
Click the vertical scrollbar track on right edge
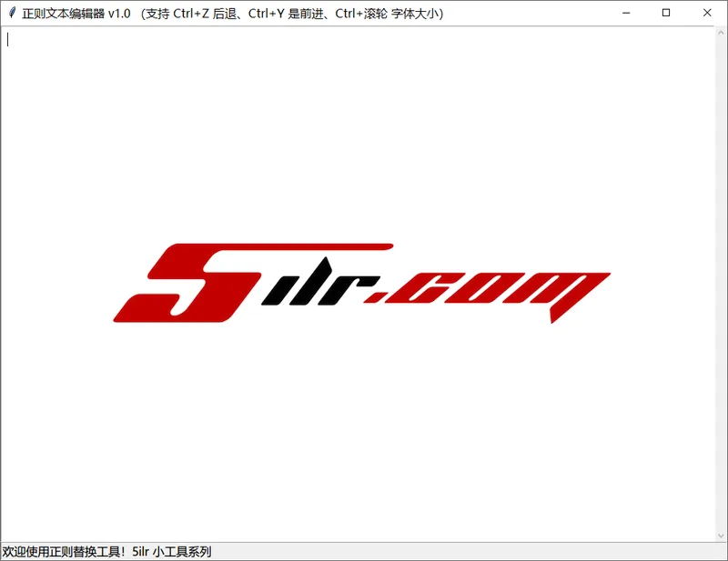pyautogui.click(x=721, y=273)
